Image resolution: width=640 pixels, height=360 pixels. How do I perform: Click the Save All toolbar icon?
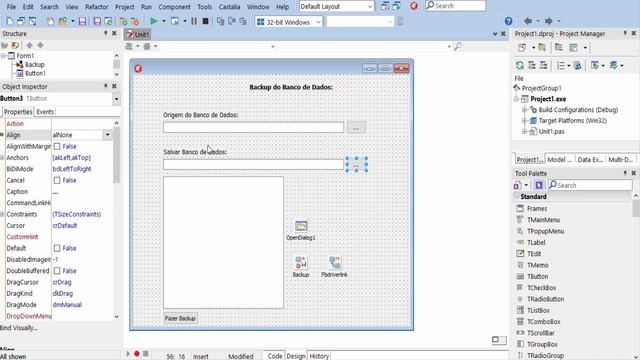[x=97, y=22]
